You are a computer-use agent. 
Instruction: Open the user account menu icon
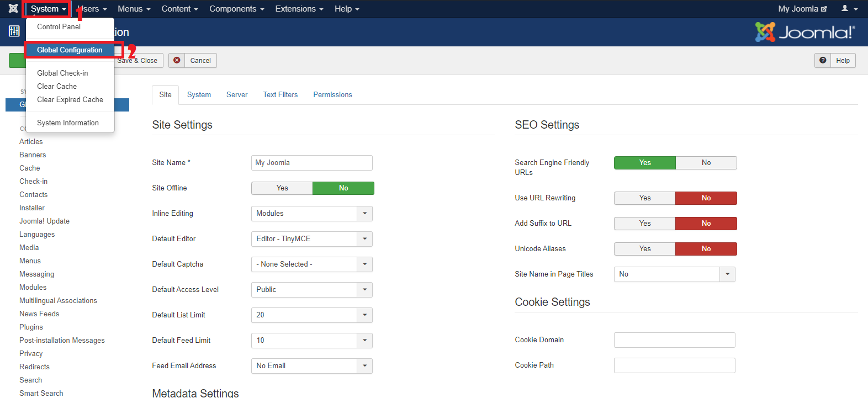849,9
